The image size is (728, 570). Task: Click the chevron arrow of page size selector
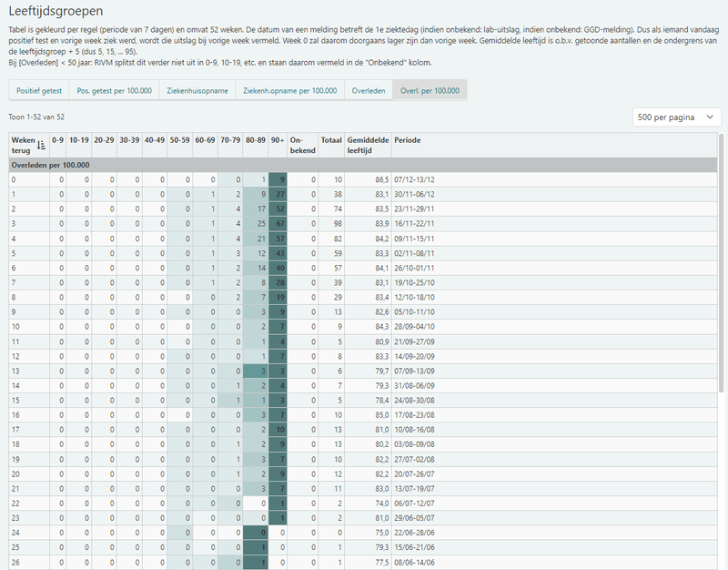(710, 117)
